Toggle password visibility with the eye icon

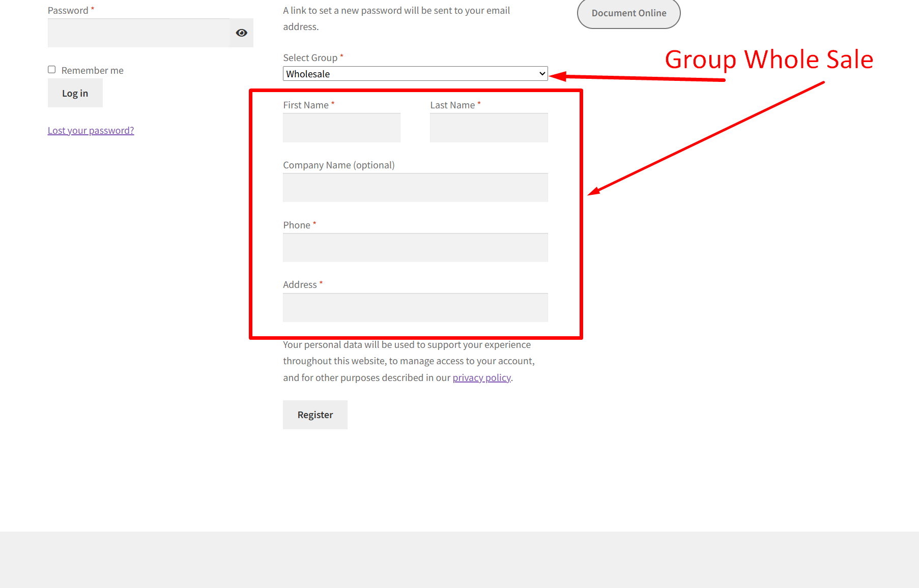(x=241, y=33)
